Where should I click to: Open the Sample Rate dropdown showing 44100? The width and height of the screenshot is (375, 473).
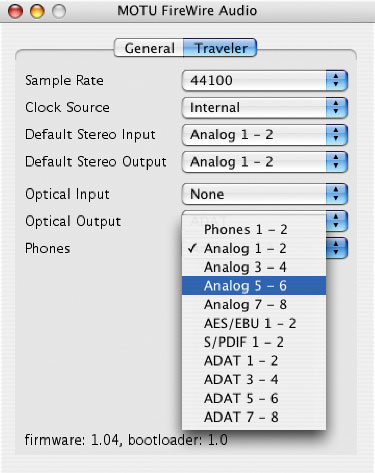click(x=265, y=80)
